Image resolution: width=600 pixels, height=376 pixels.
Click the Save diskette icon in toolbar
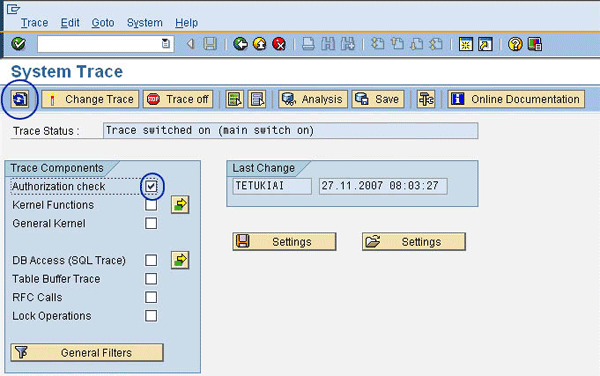point(210,44)
